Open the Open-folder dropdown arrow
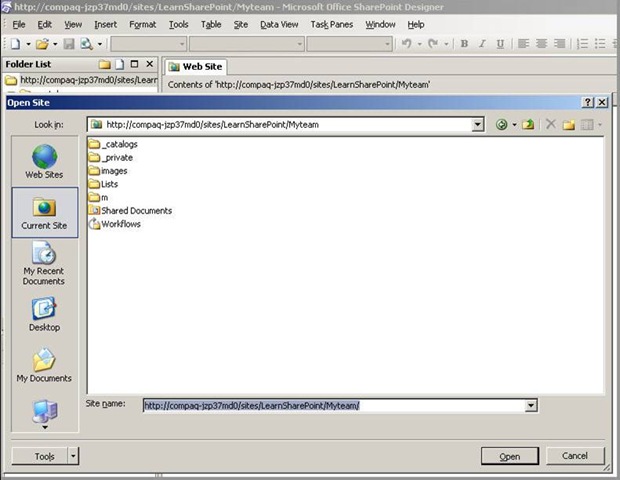The image size is (620, 480). (55, 44)
